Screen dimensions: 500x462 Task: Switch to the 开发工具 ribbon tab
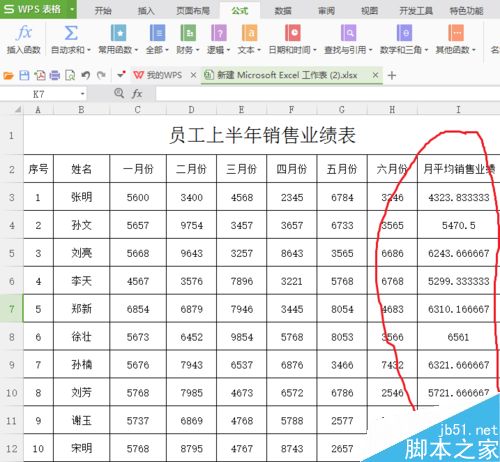416,11
